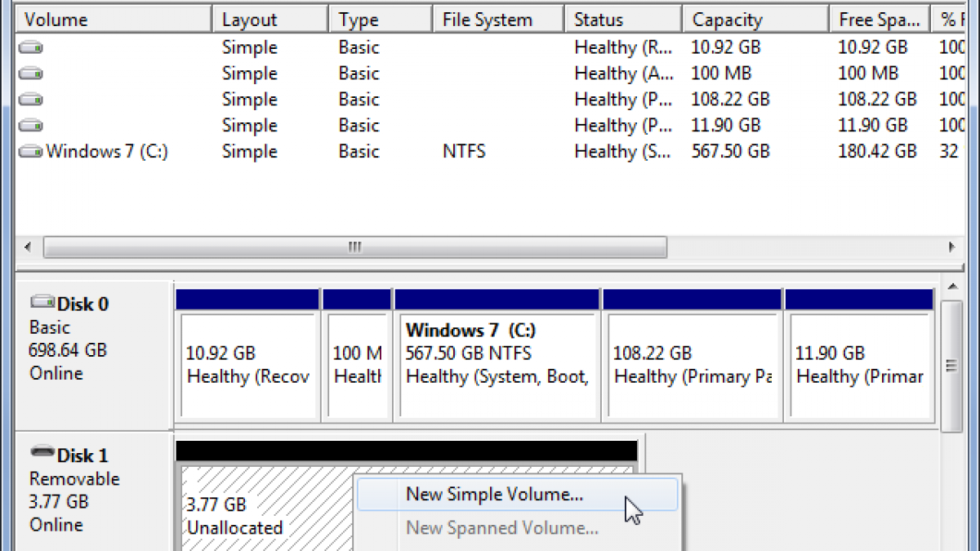Click the New Spanned Volume menu entry
Screen dimensions: 980x551
coord(501,528)
